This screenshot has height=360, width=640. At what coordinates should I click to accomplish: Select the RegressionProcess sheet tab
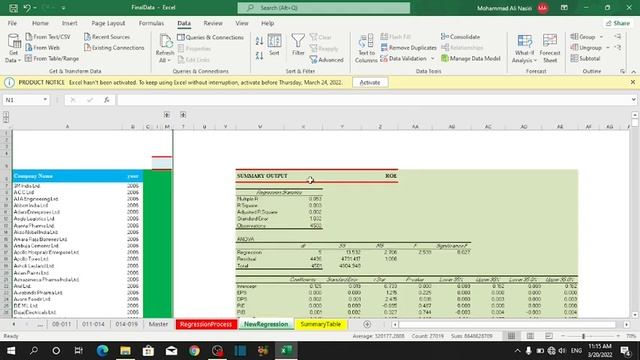coord(206,324)
